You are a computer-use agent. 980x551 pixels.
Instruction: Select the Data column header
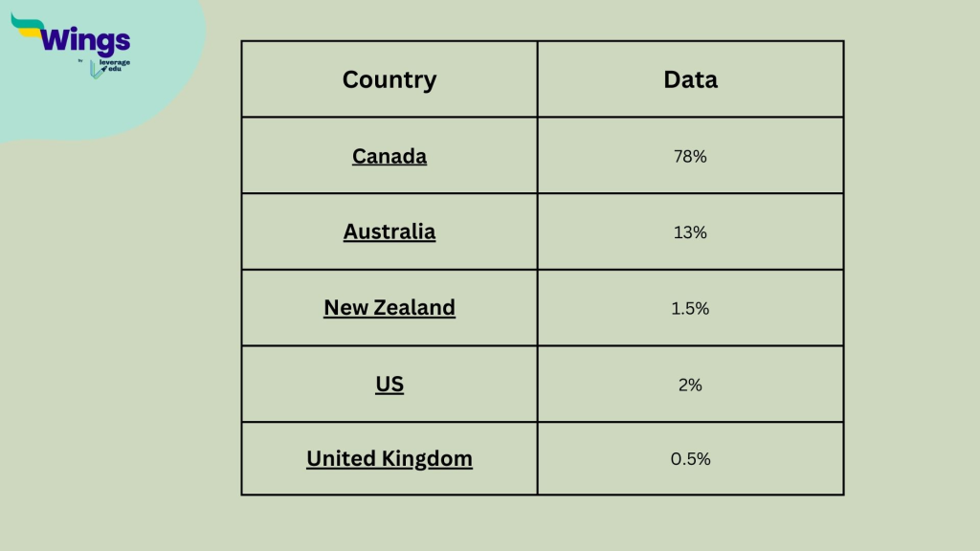coord(690,79)
